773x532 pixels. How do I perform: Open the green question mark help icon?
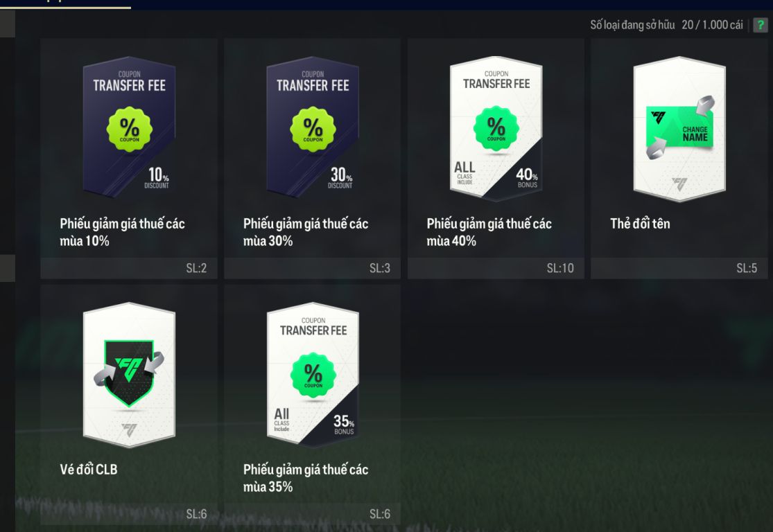pos(761,25)
